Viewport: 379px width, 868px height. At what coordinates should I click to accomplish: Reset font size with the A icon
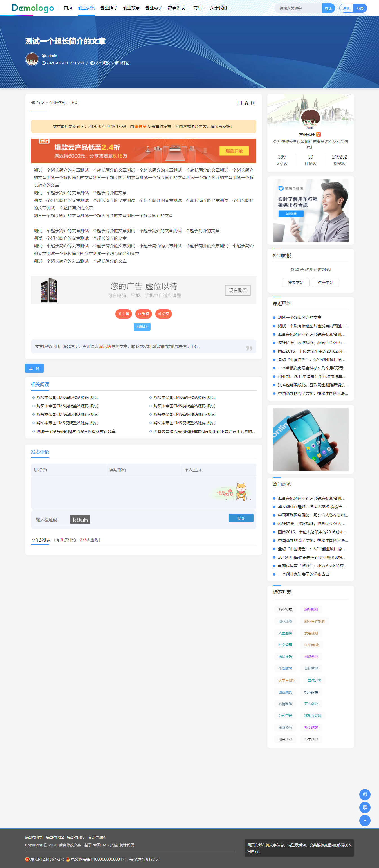click(x=246, y=103)
